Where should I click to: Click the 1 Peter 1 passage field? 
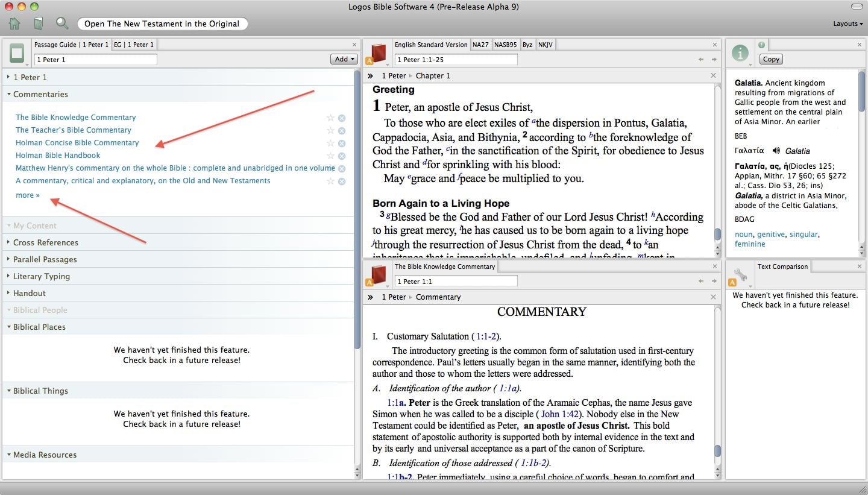click(96, 60)
